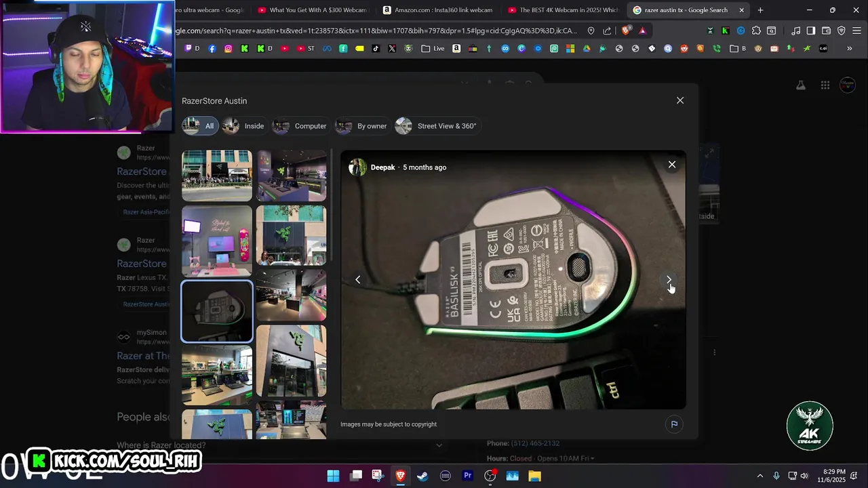The image size is (868, 488).
Task: Open Deepak's profile avatar
Action: 357,167
